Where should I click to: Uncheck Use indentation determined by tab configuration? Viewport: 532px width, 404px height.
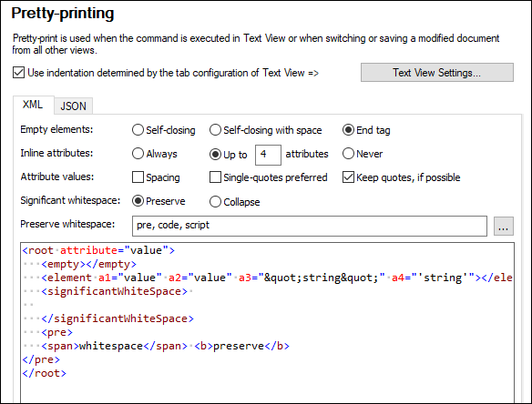[x=18, y=73]
